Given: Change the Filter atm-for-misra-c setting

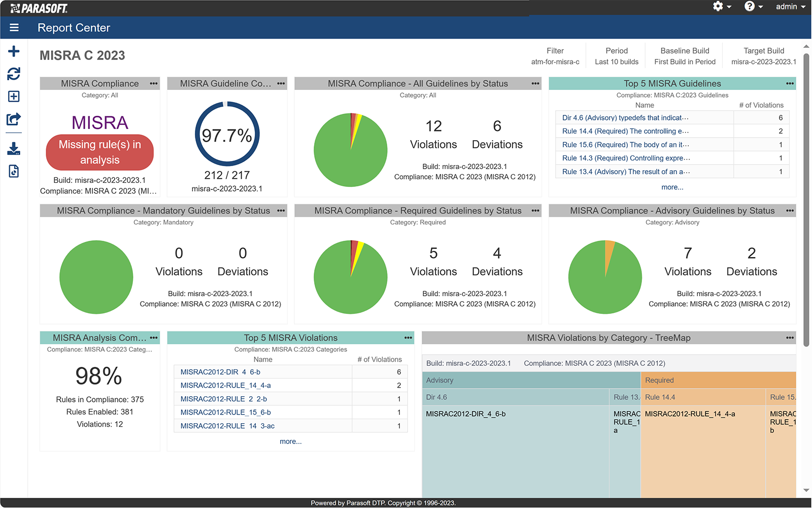Looking at the screenshot, I should 555,56.
